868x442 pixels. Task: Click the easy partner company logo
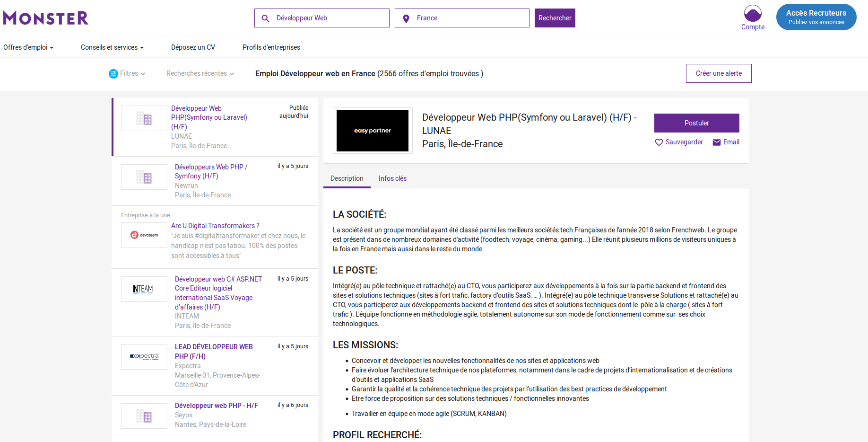click(373, 131)
